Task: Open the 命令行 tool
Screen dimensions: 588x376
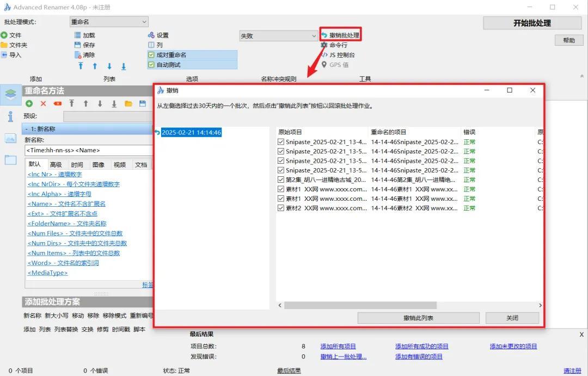Action: coord(338,45)
